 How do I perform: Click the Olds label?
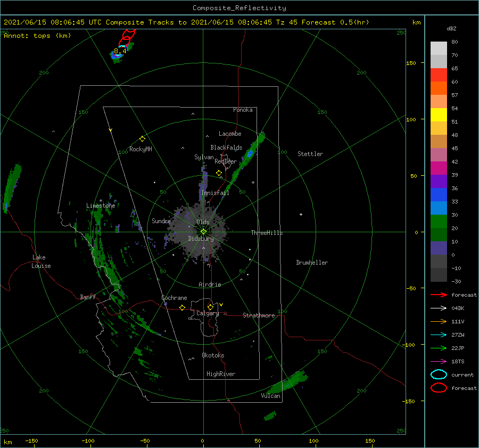tap(203, 222)
